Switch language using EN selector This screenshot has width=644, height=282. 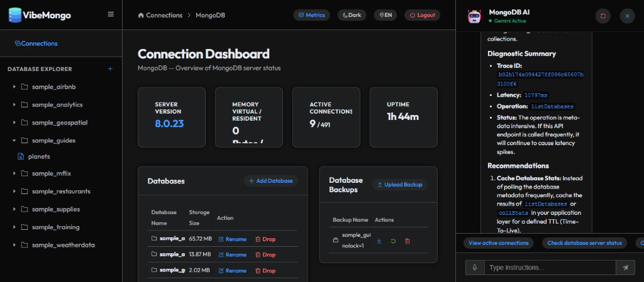click(386, 15)
